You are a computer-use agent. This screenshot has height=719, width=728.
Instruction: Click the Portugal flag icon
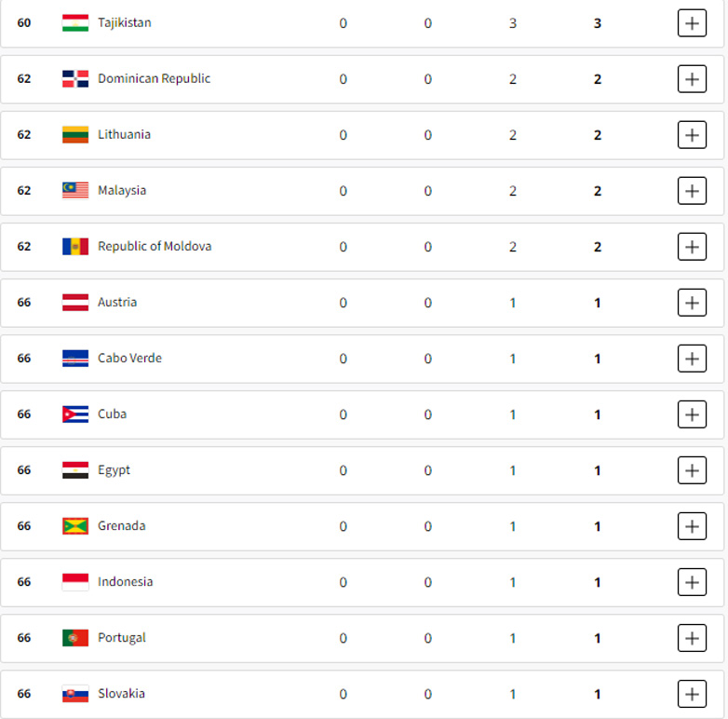pos(75,638)
